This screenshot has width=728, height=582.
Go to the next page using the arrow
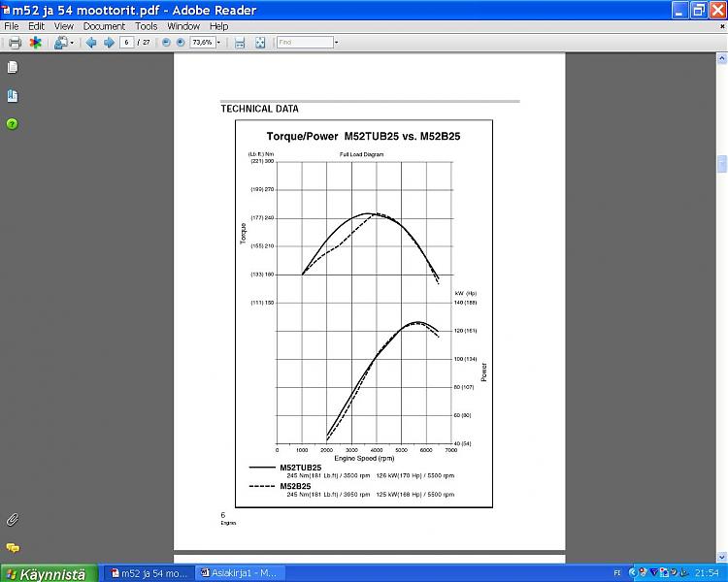tap(108, 43)
